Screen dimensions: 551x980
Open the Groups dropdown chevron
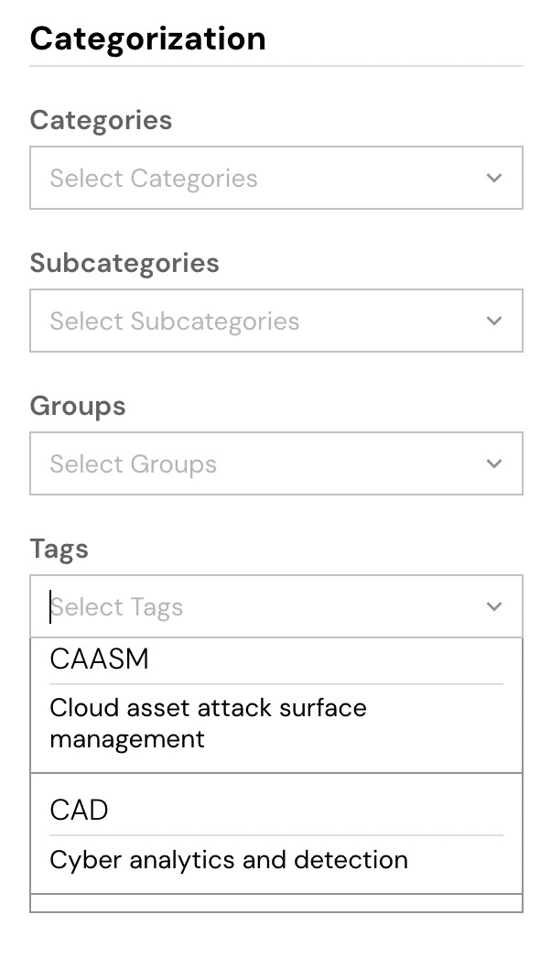tap(494, 463)
